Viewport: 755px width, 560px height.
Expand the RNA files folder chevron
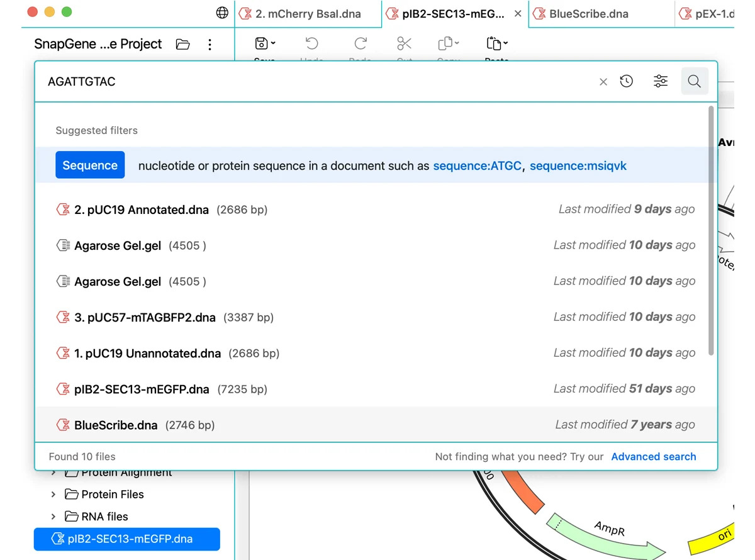pos(54,517)
